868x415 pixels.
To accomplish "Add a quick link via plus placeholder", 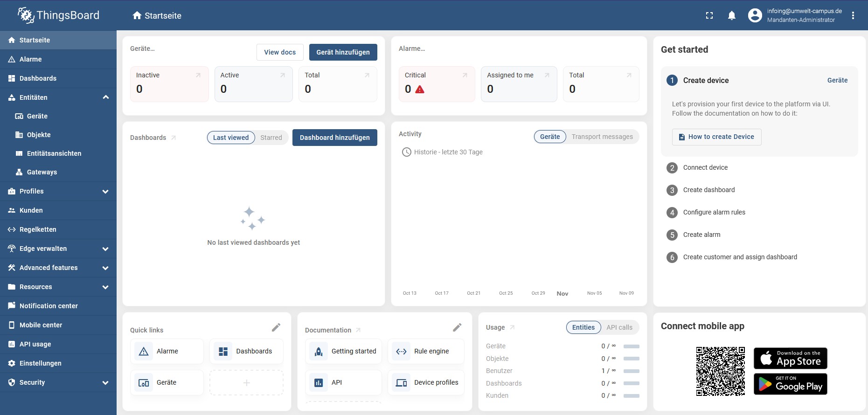I will [x=246, y=383].
